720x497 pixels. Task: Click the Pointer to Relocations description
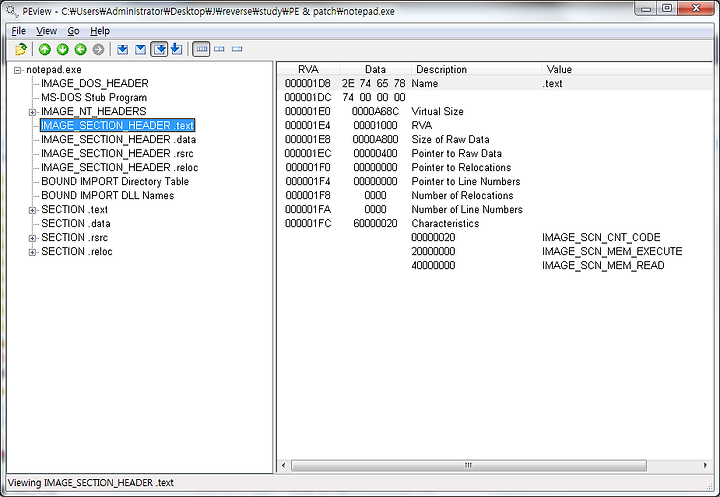[x=461, y=168]
